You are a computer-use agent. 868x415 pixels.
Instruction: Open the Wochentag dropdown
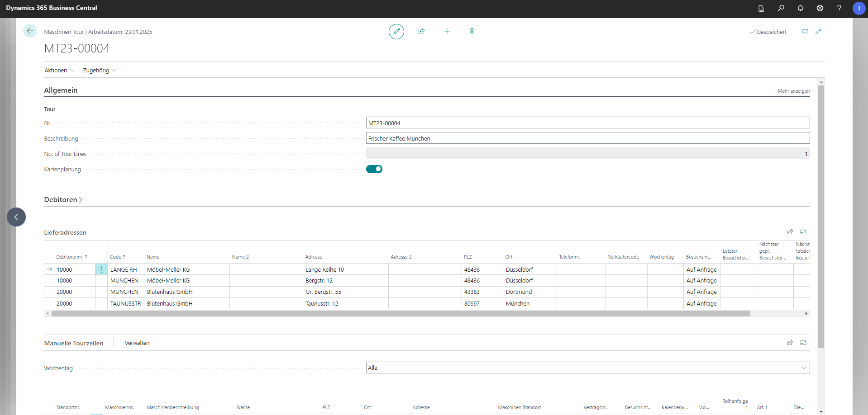click(x=587, y=368)
